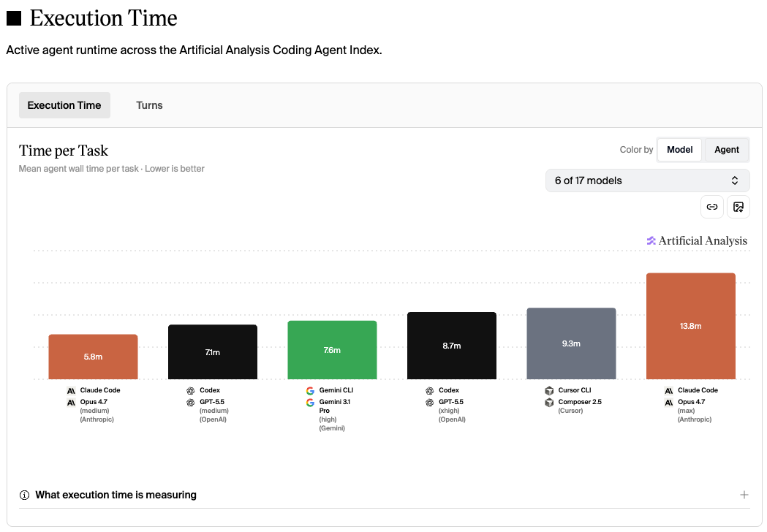This screenshot has width=767, height=532.
Task: Click the Execution Time page heading
Action: pos(103,18)
